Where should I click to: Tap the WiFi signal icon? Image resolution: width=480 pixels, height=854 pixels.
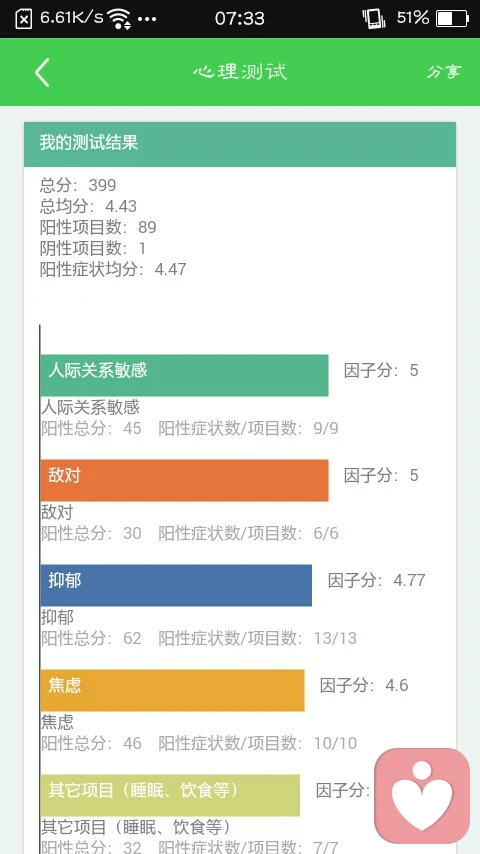click(x=119, y=19)
